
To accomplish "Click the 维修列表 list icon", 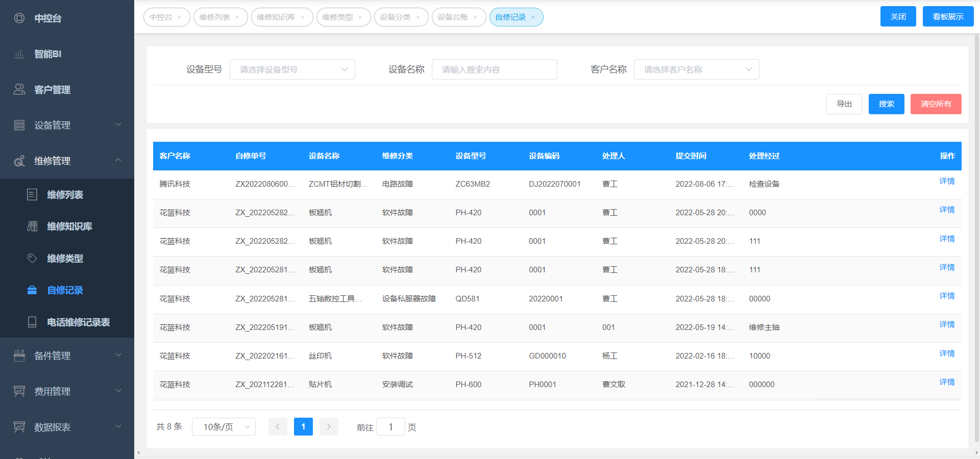I will (x=32, y=194).
